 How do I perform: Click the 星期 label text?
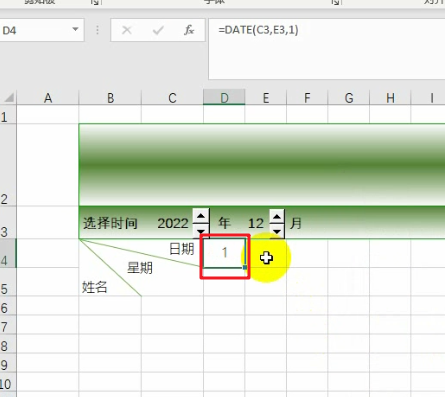140,268
